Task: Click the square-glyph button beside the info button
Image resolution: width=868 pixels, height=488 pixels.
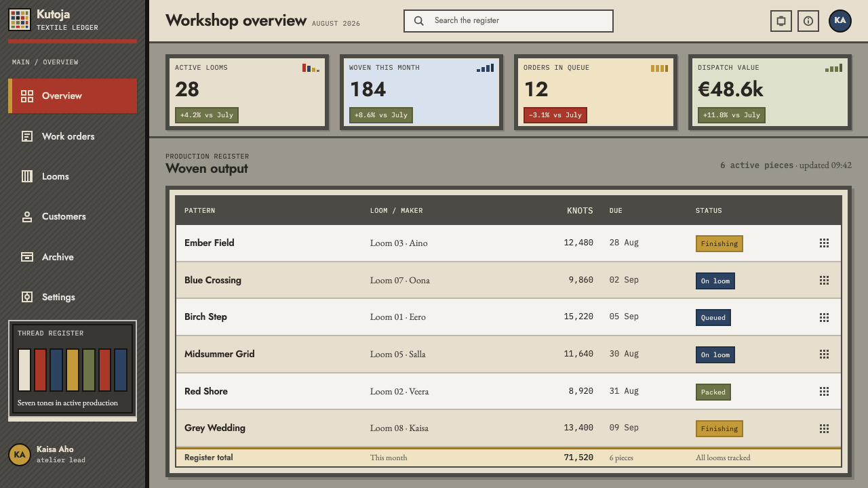Action: click(x=781, y=21)
